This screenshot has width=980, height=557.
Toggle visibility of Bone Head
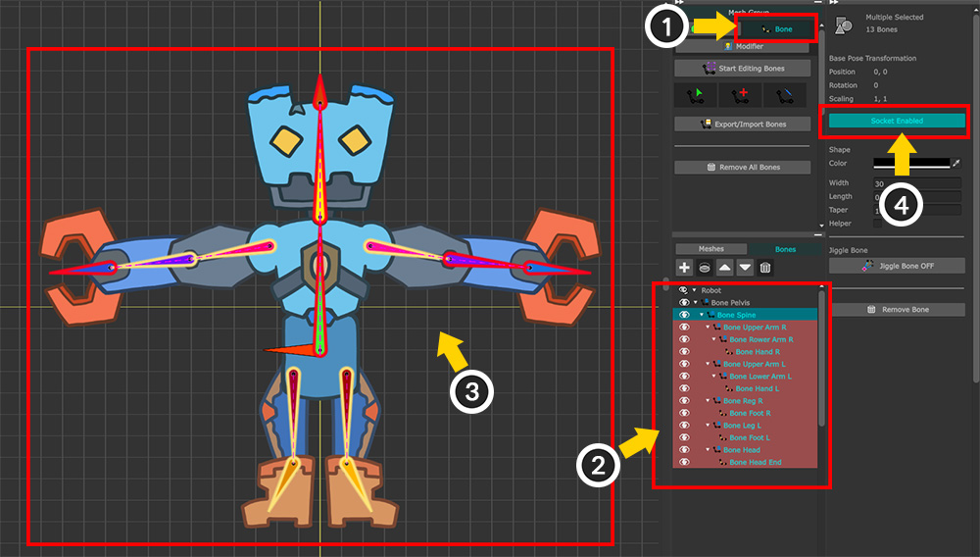pyautogui.click(x=684, y=450)
